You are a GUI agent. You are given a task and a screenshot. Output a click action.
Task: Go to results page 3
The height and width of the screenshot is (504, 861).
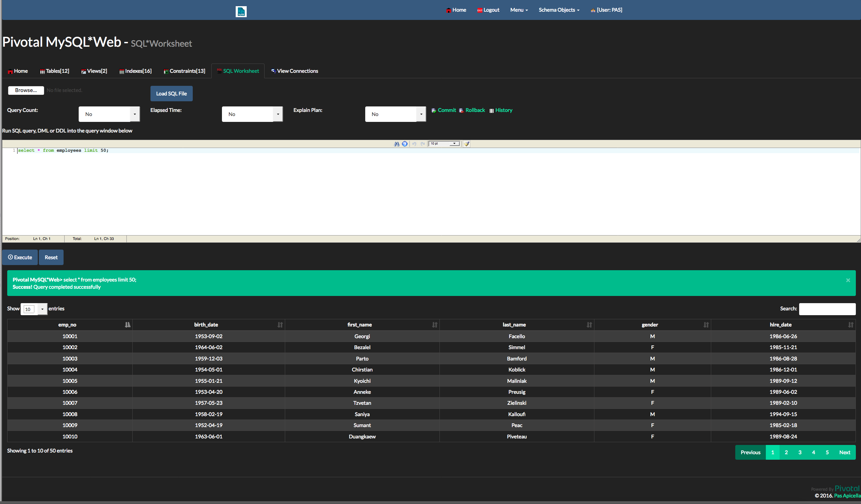click(x=800, y=453)
